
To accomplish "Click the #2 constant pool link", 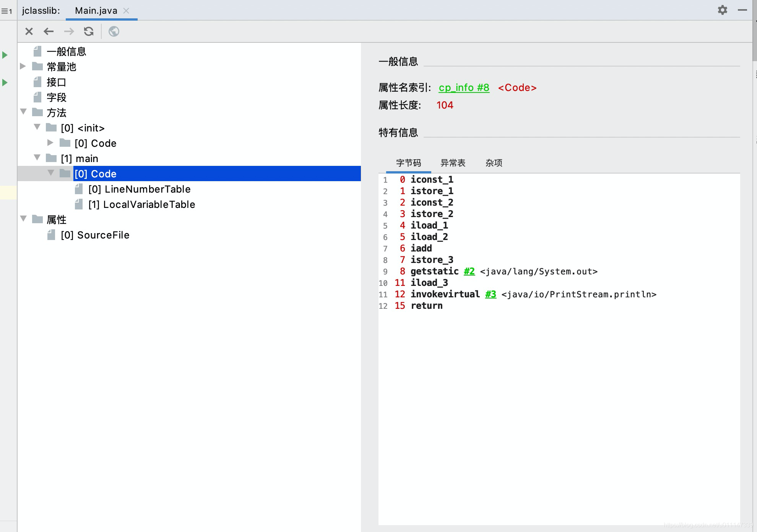I will pyautogui.click(x=469, y=271).
